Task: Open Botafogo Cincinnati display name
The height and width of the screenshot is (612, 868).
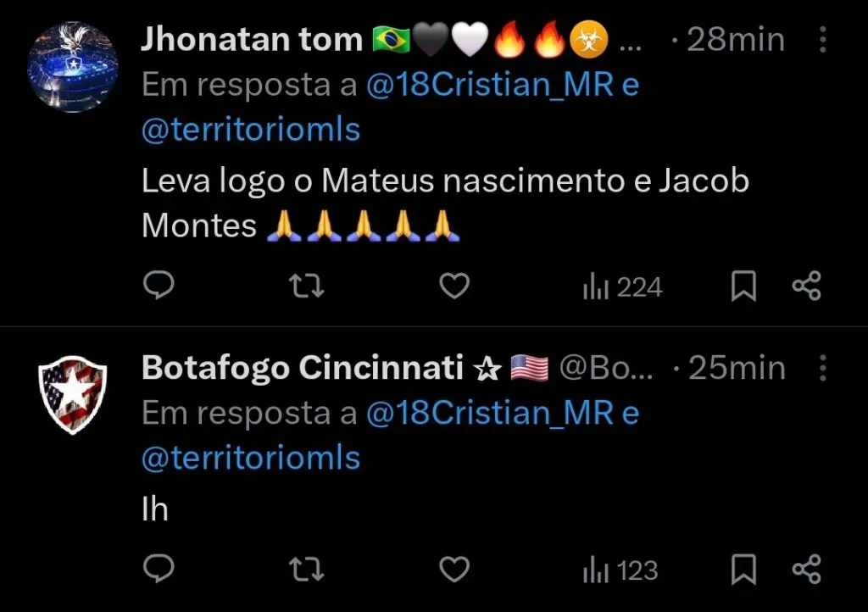Action: (x=302, y=368)
